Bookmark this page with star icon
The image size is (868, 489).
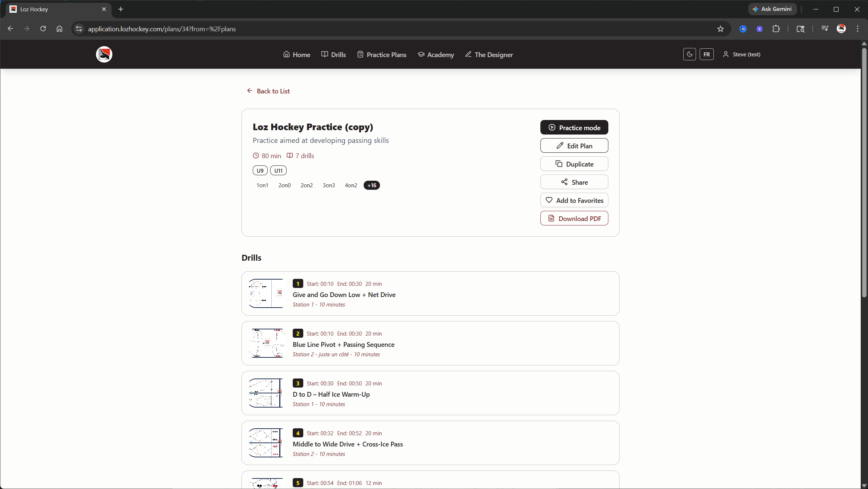(720, 29)
